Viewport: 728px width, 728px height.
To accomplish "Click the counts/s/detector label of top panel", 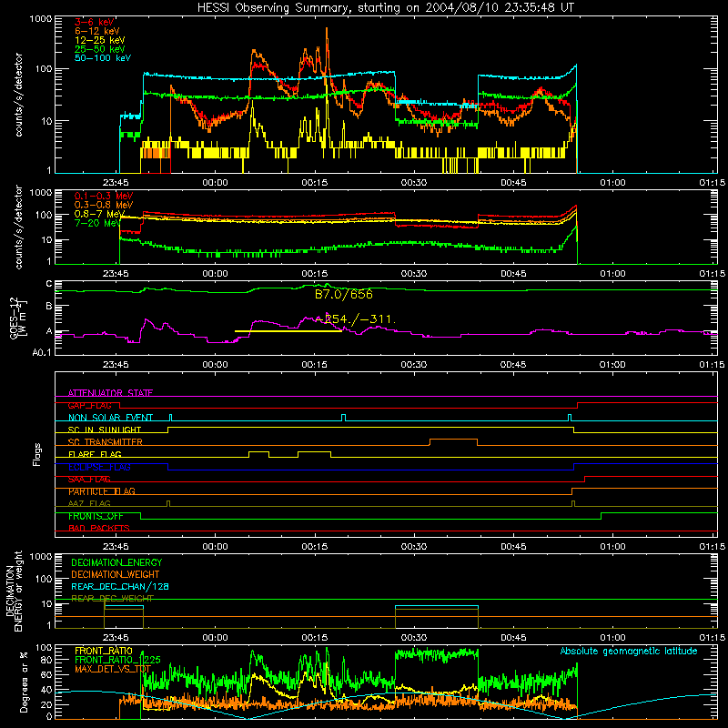I will tap(18, 95).
